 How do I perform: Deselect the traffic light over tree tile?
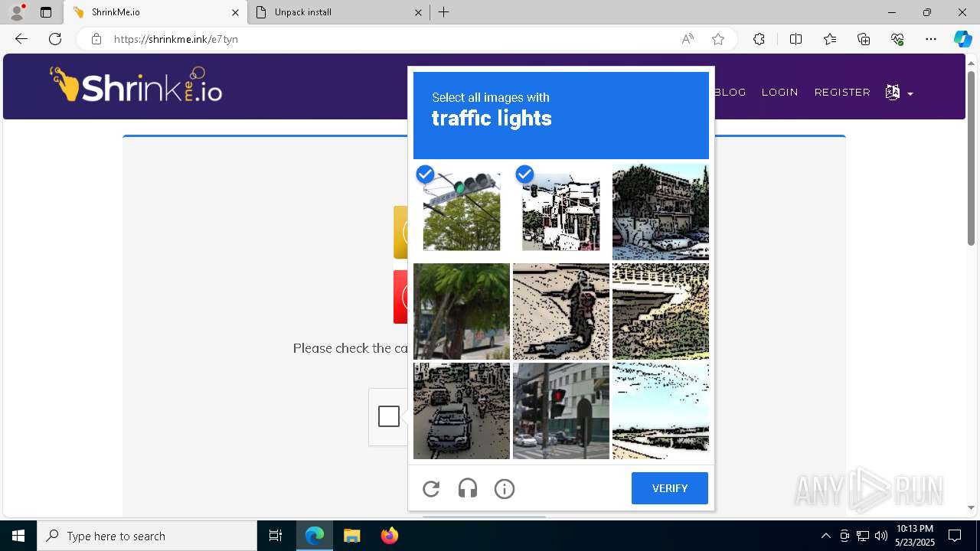coord(462,212)
